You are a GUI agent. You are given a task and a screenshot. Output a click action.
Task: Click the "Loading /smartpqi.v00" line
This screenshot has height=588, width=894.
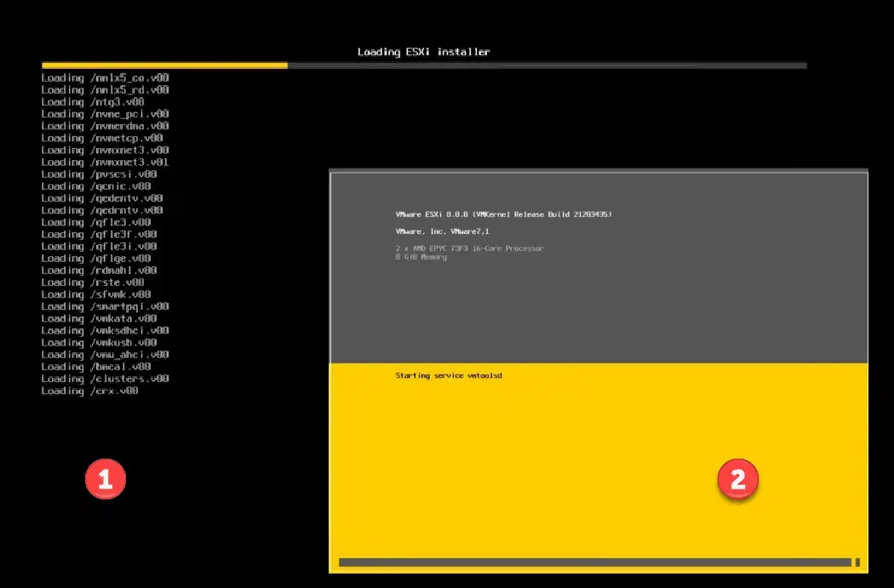(105, 306)
